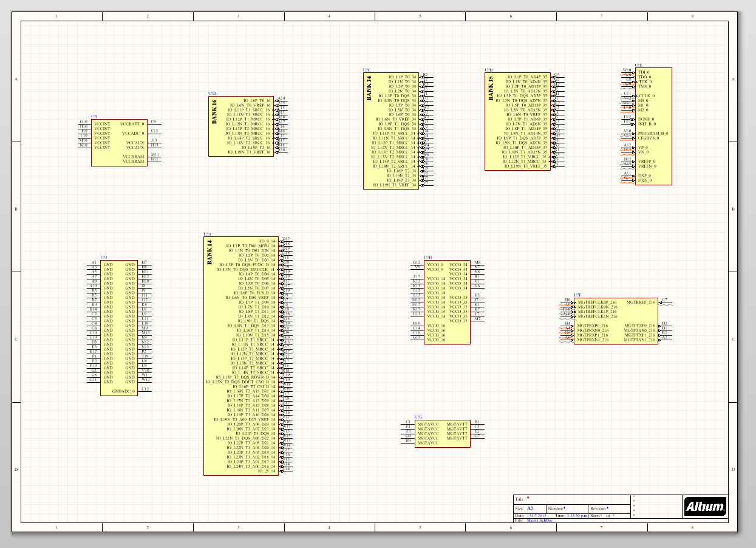Click the A3 size field in title block

click(530, 509)
